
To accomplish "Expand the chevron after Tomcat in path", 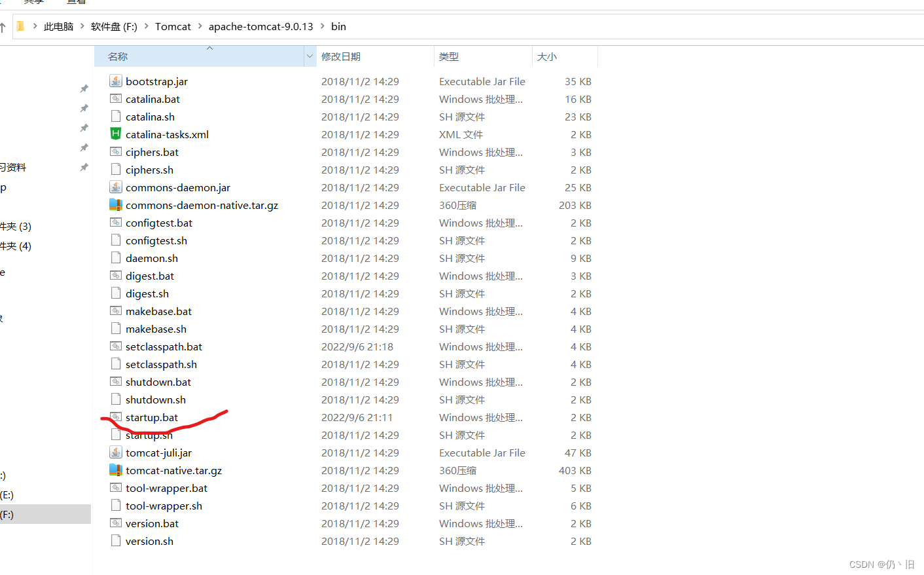I will click(x=200, y=26).
